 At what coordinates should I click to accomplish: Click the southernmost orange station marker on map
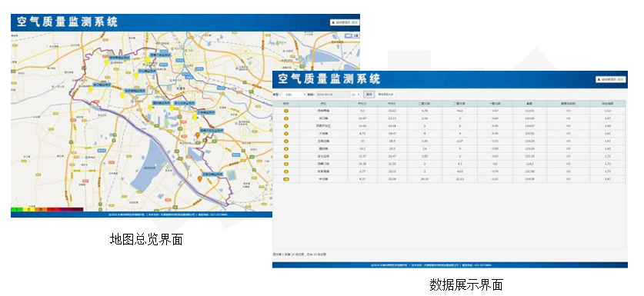(x=199, y=179)
